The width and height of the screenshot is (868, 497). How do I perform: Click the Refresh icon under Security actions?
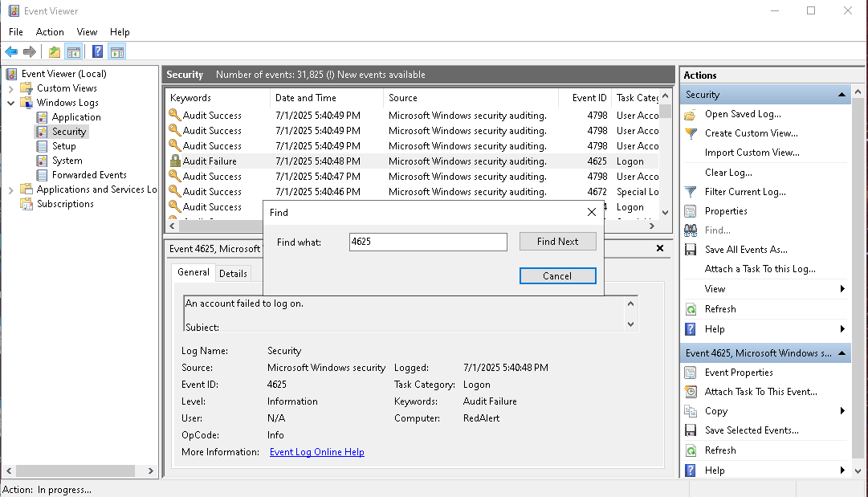click(691, 309)
